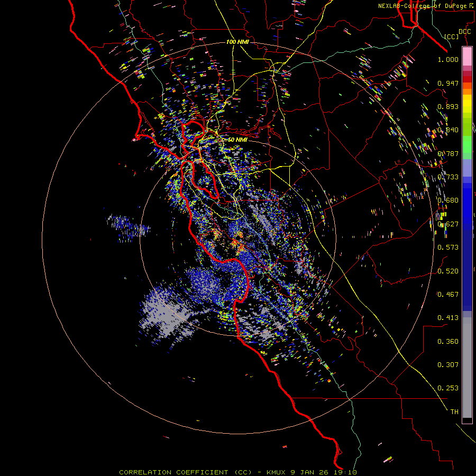Click the 0.840 legend value
This screenshot has width=476, height=476.
(x=448, y=130)
